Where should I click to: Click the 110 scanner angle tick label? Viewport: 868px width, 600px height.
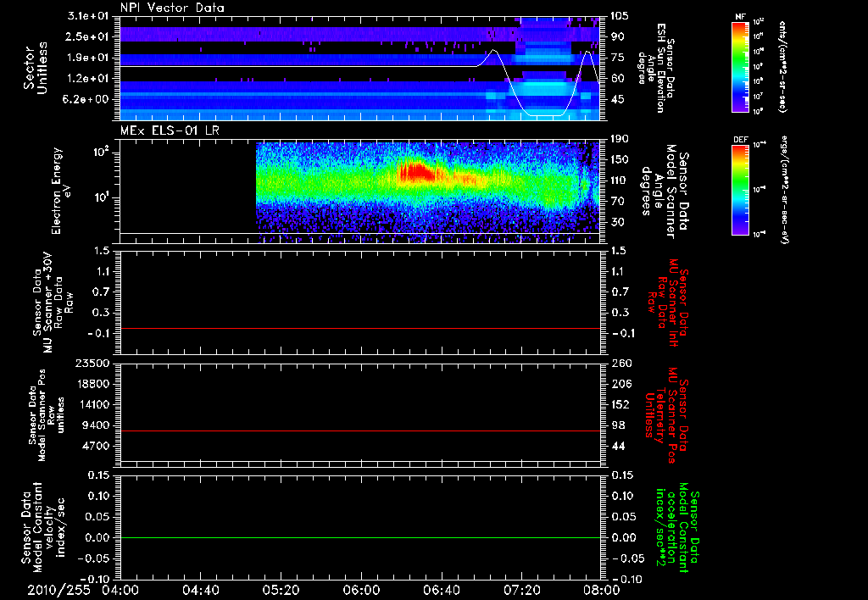(620, 181)
